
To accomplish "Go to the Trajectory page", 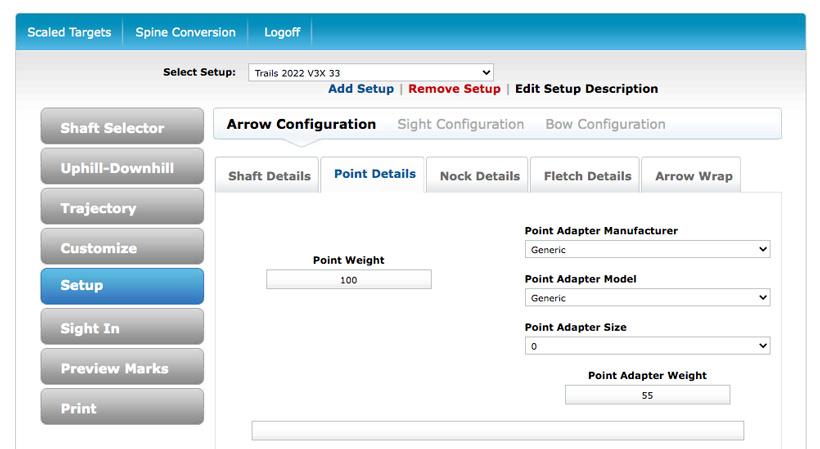I will [x=122, y=208].
